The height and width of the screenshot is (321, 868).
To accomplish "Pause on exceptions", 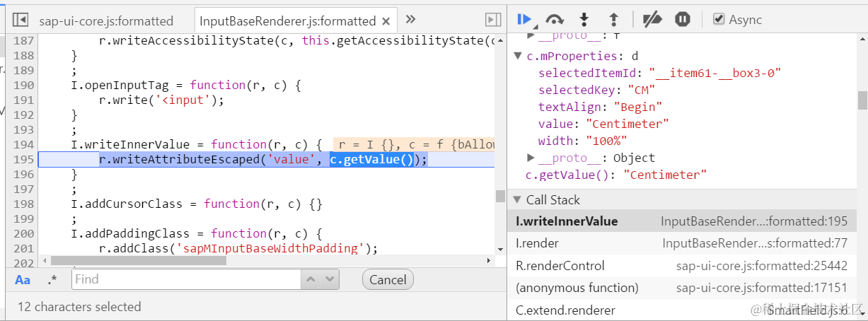I will (683, 19).
